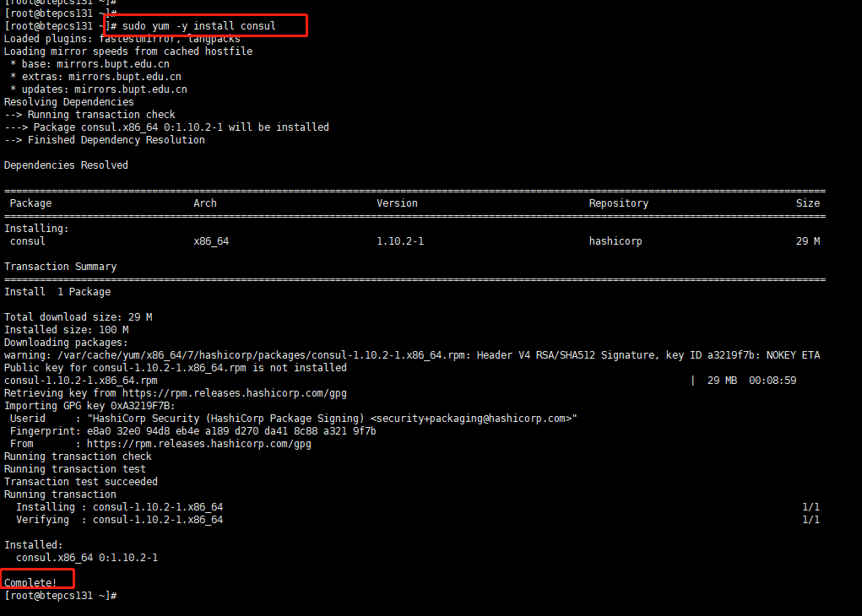Click the '--> Running transaction check' line
Viewport: 862px width, 616px height.
[x=89, y=114]
